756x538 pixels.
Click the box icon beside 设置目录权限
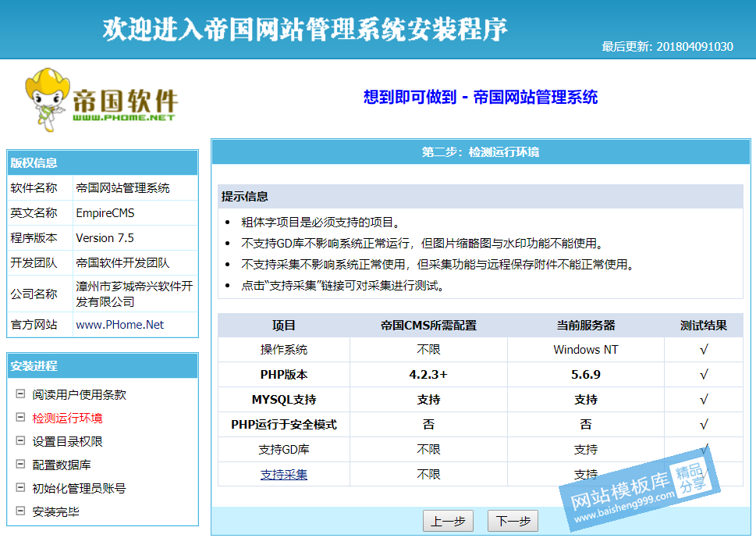[x=20, y=440]
